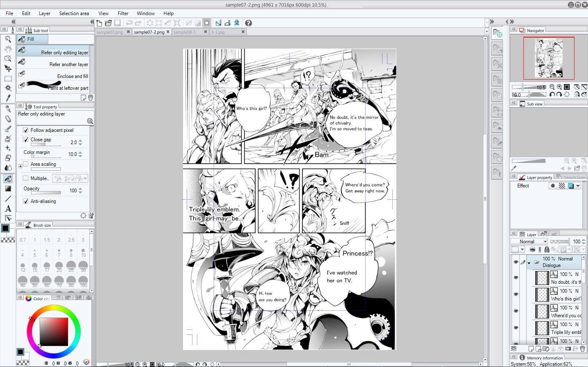Select the Move layer tool
The height and width of the screenshot is (367, 588).
[8, 69]
